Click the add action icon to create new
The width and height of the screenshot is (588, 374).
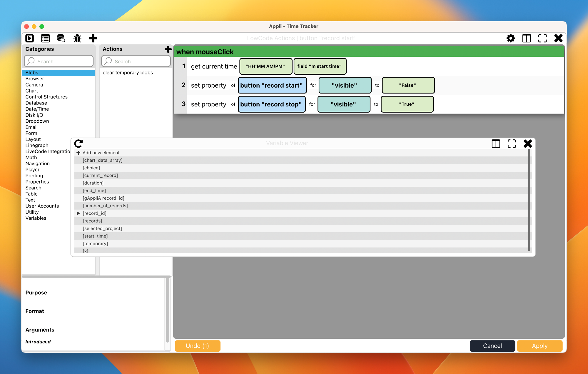[x=168, y=49]
